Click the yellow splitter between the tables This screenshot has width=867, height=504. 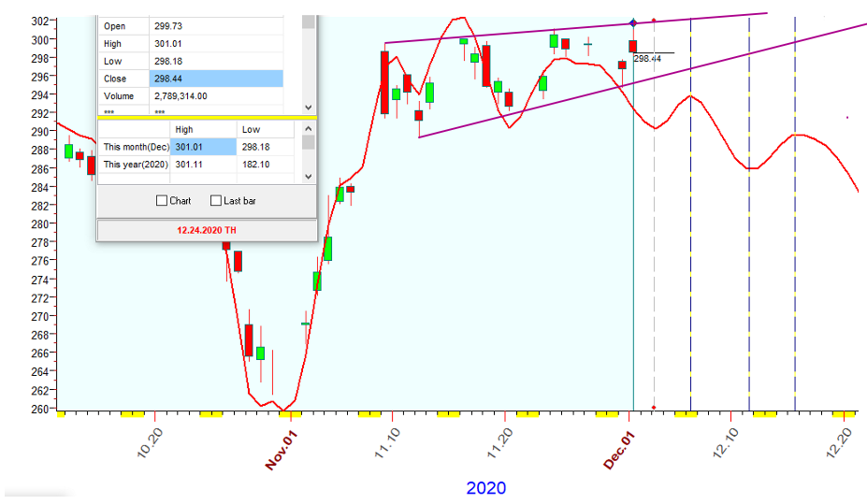[207, 117]
